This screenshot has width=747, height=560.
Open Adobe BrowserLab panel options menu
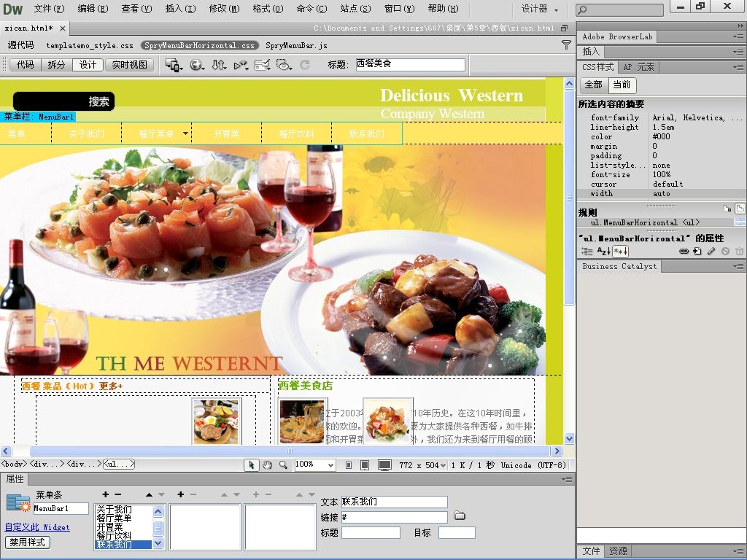click(x=739, y=36)
